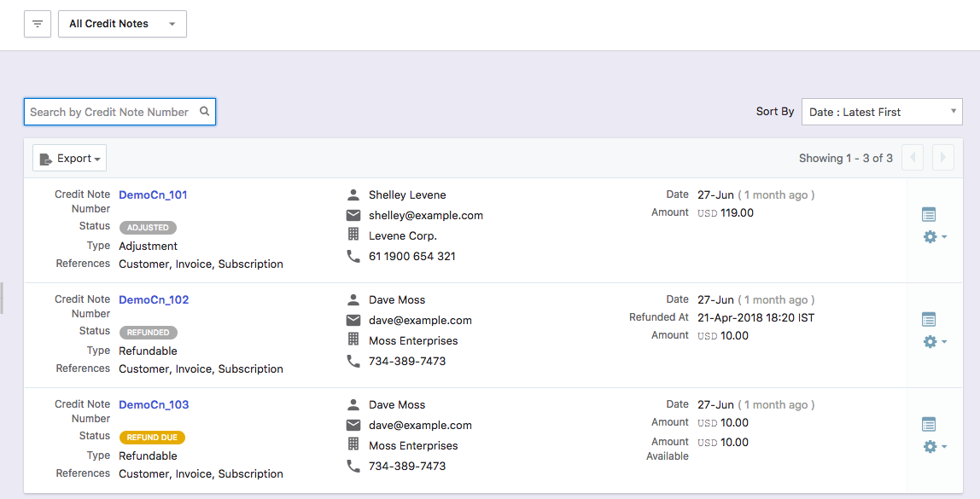Click the REFUND DUE status badge
Viewport: 980px width, 499px height.
[152, 438]
